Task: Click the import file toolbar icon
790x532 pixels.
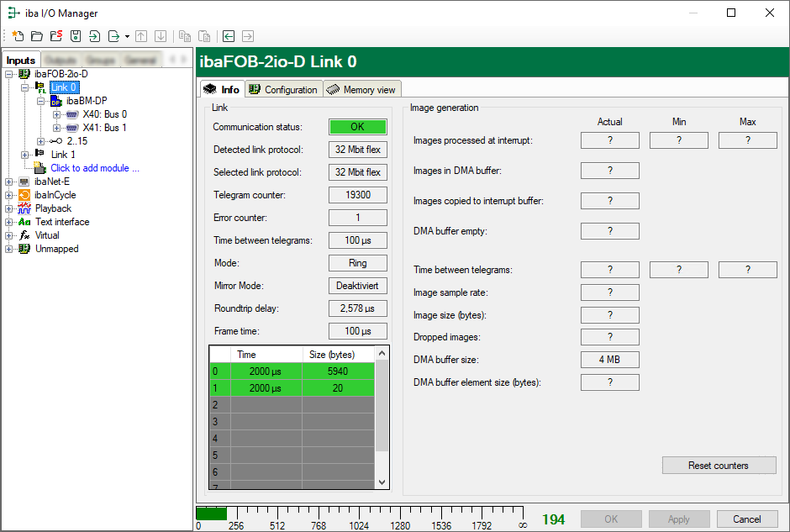Action: coord(94,36)
